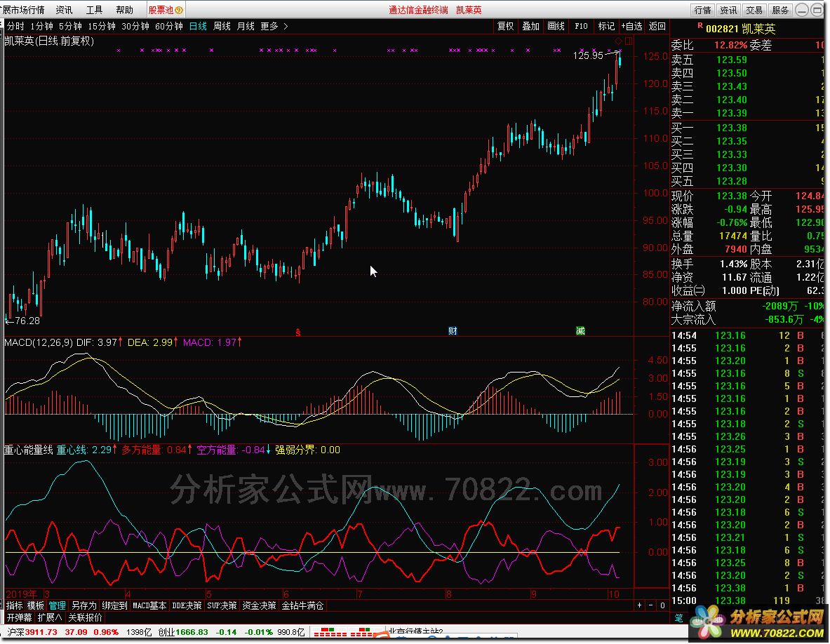Click the 标记 mark button
Image resolution: width=830 pixels, height=644 pixels.
(x=606, y=26)
